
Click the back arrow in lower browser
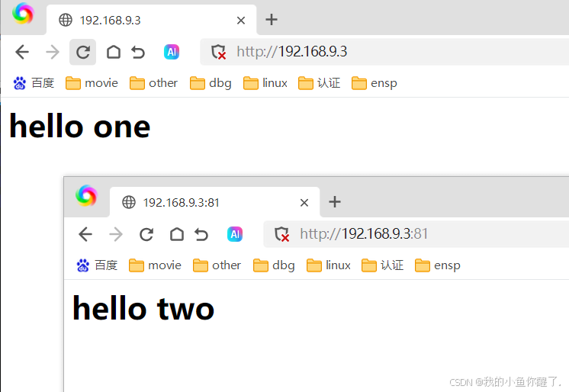pyautogui.click(x=85, y=234)
